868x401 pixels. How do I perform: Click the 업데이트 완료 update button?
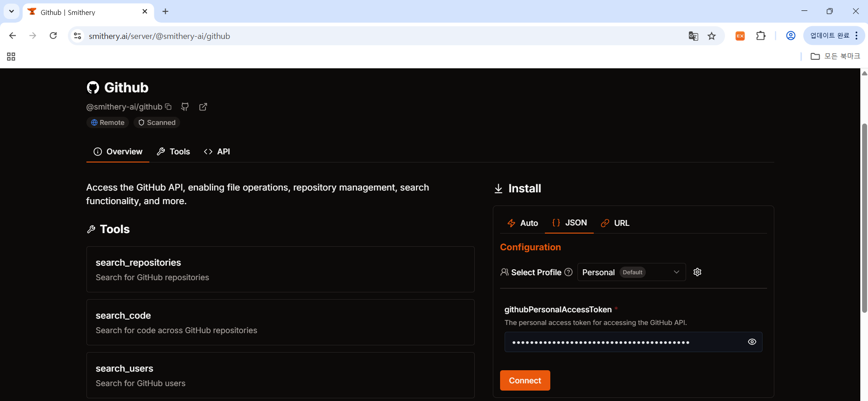(830, 36)
